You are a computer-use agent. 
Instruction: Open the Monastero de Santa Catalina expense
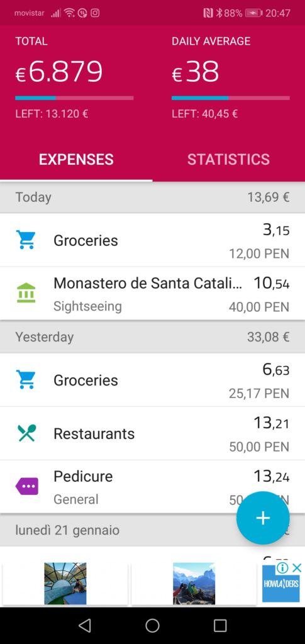click(x=152, y=293)
